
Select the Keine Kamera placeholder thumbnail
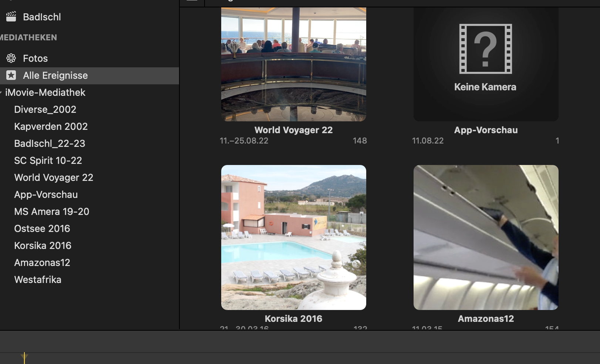click(x=486, y=64)
